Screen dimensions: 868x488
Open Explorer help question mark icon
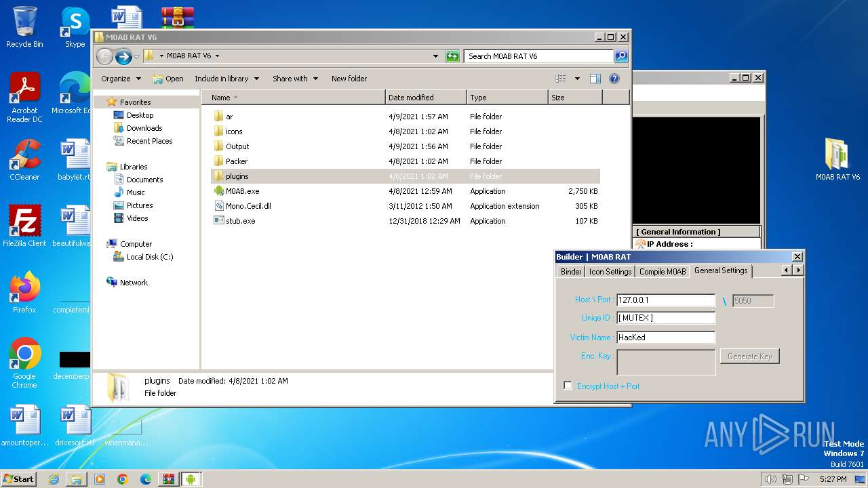point(614,79)
